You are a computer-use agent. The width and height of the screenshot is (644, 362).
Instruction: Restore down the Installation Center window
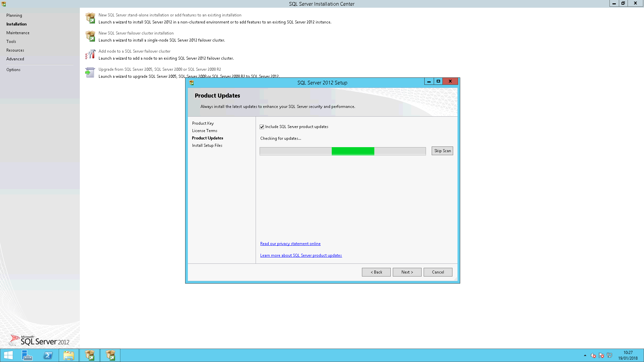pyautogui.click(x=623, y=3)
